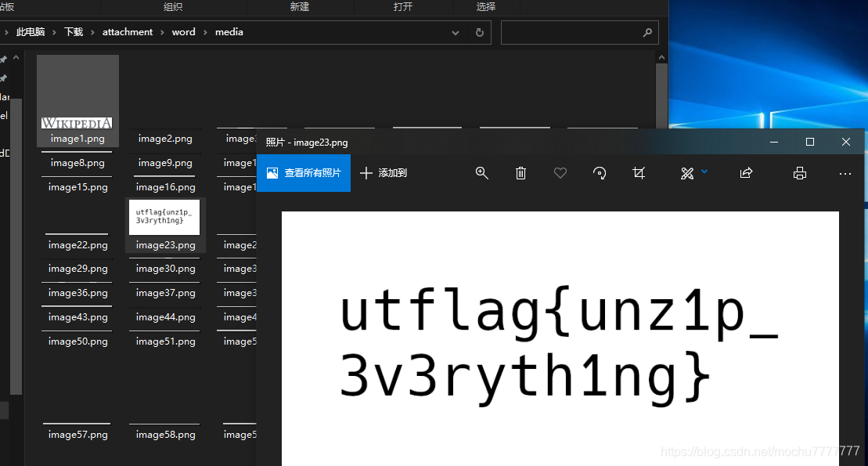Open the 组织 menu
This screenshot has width=868, height=466.
[174, 6]
